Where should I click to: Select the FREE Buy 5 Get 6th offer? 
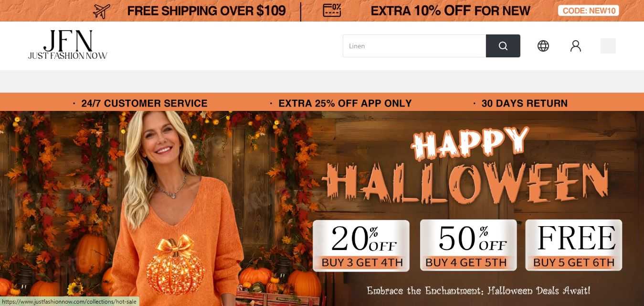click(574, 245)
